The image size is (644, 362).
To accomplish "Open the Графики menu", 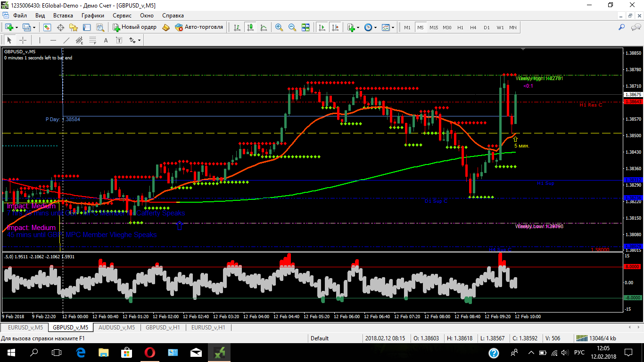I will click(92, 15).
